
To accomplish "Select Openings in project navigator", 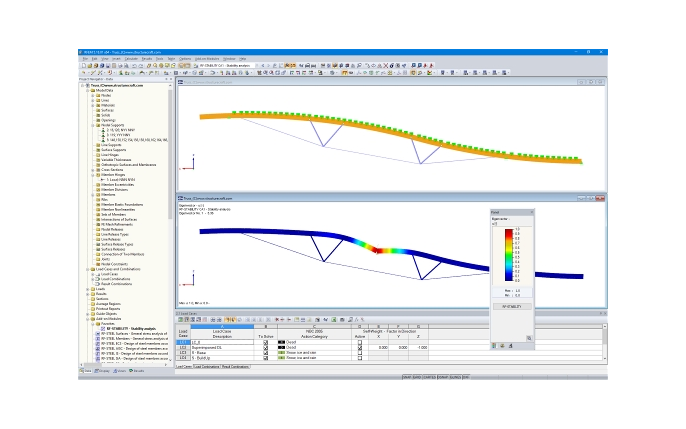I will (108, 120).
